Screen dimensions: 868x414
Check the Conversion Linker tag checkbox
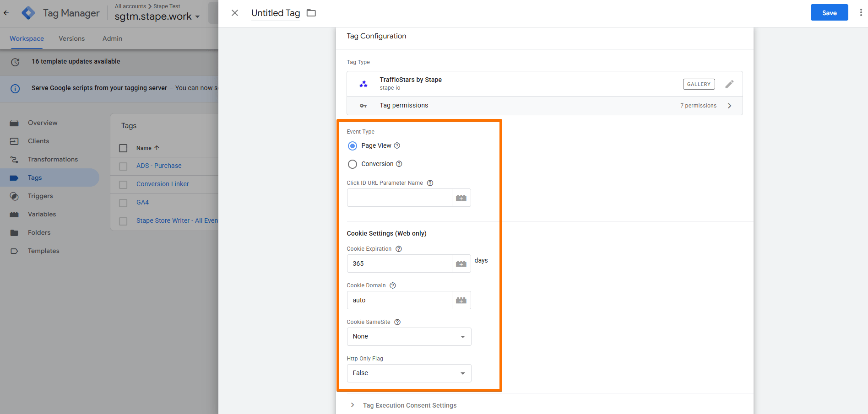(x=123, y=184)
